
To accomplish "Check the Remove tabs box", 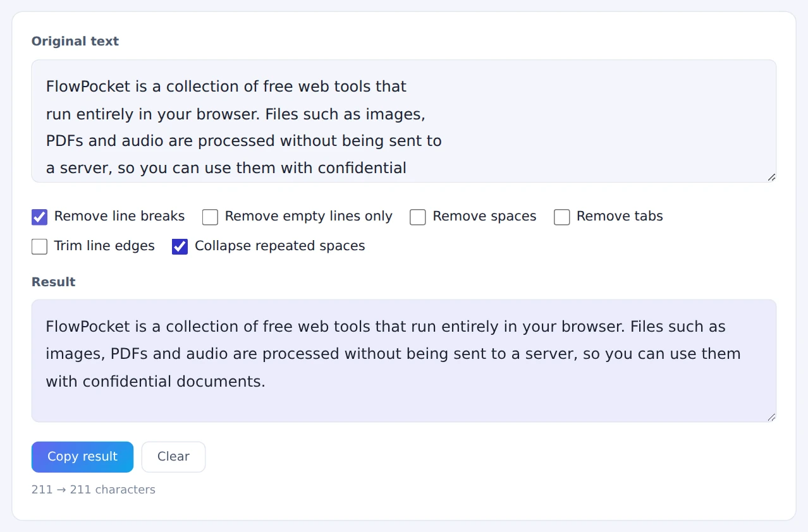I will tap(562, 217).
